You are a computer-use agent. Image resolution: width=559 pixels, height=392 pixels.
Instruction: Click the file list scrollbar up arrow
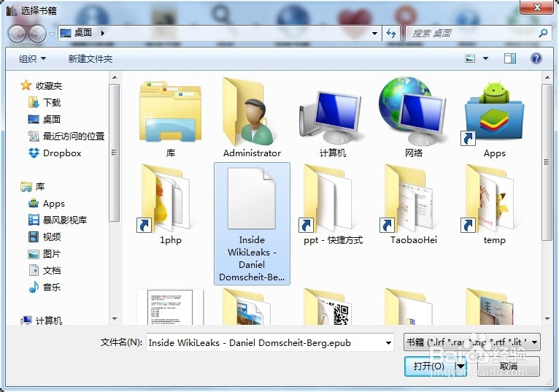point(547,77)
